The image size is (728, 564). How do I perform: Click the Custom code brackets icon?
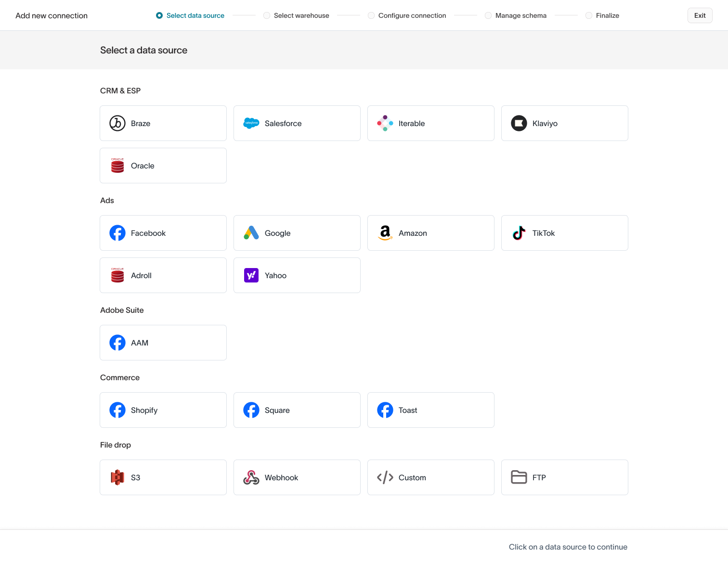click(385, 477)
